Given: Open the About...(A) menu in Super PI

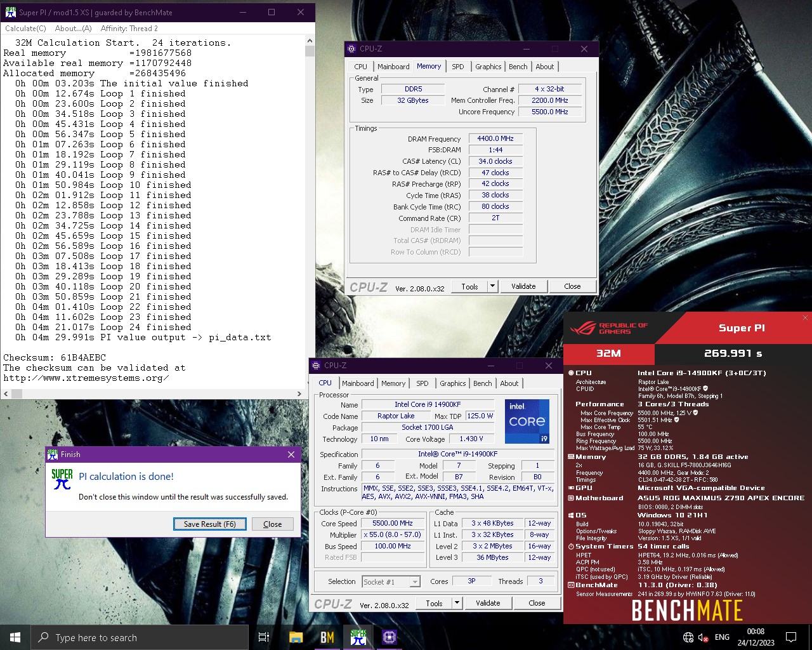Looking at the screenshot, I should (73, 29).
